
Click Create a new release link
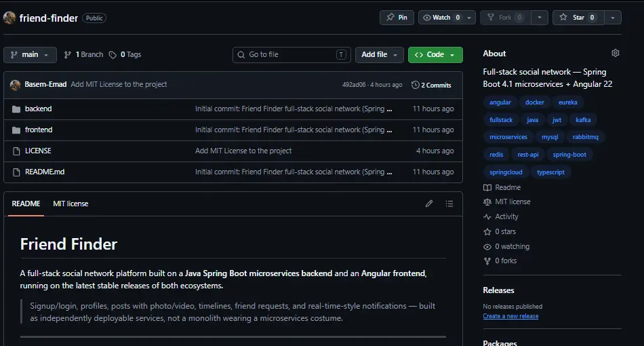pyautogui.click(x=510, y=316)
